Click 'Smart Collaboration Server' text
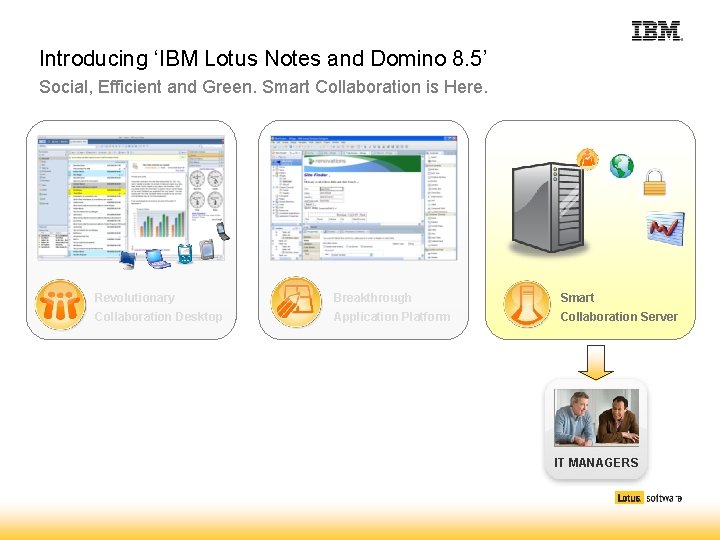Image resolution: width=720 pixels, height=540 pixels. [619, 307]
